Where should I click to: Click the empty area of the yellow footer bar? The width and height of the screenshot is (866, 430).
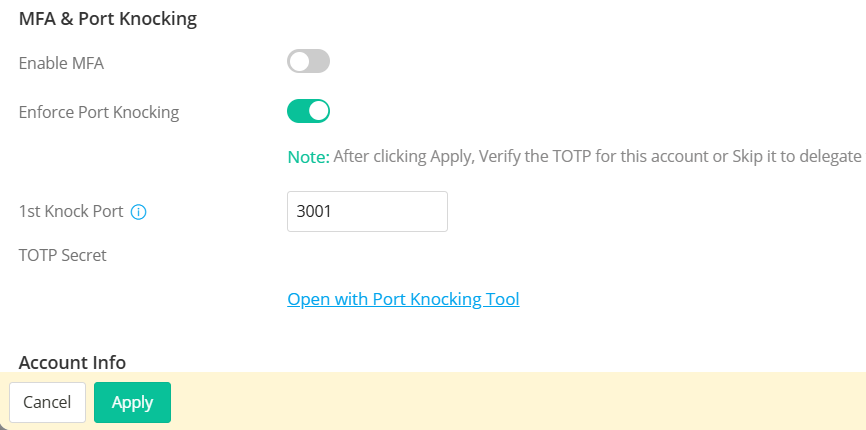click(x=520, y=402)
